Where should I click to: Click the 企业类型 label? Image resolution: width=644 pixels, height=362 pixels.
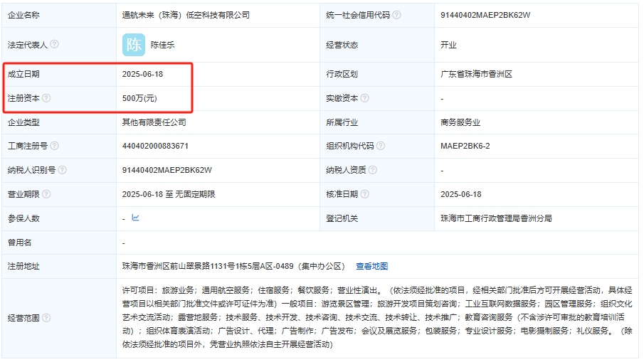pos(23,122)
